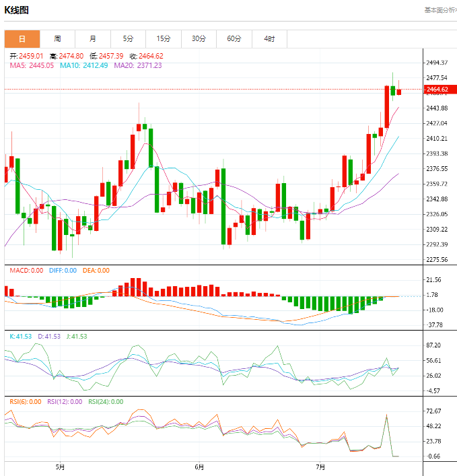The image size is (457, 476).
Task: Click the 87.20 KDJ axis label
Action: 433,345
